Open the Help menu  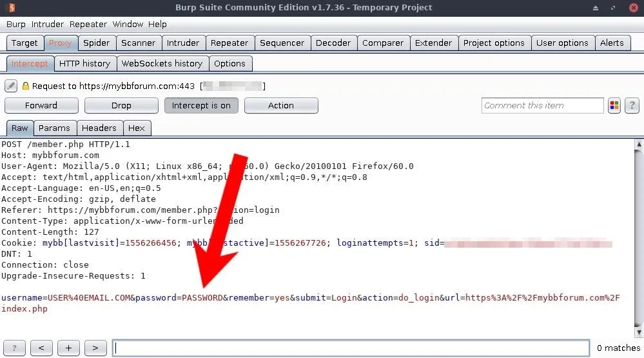click(157, 25)
